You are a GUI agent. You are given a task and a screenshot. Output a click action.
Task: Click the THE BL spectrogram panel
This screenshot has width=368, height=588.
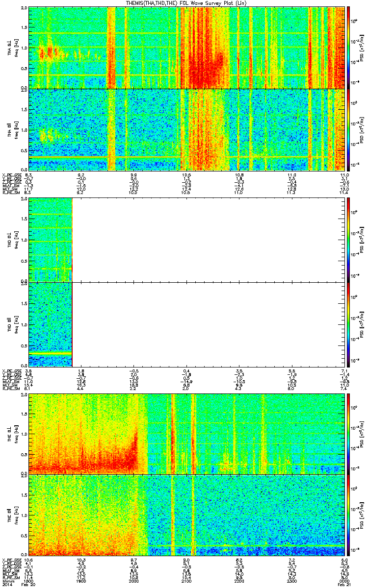187,434
